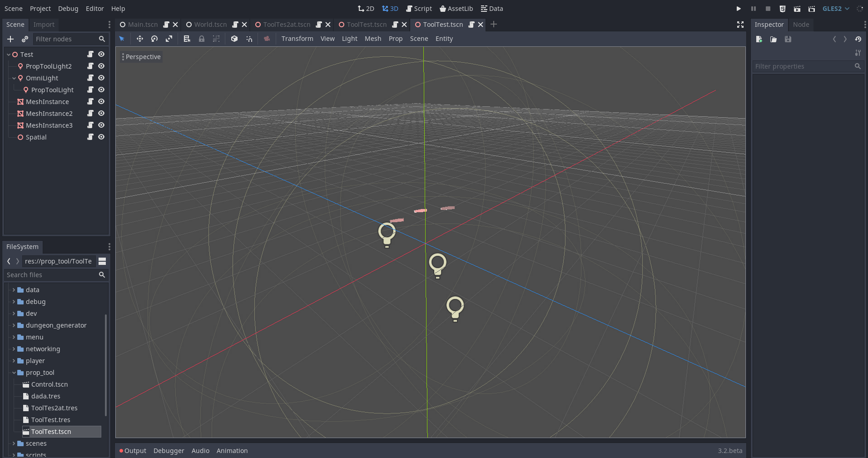Create a new resource in Inspector
Viewport: 868px width, 458px height.
click(759, 39)
